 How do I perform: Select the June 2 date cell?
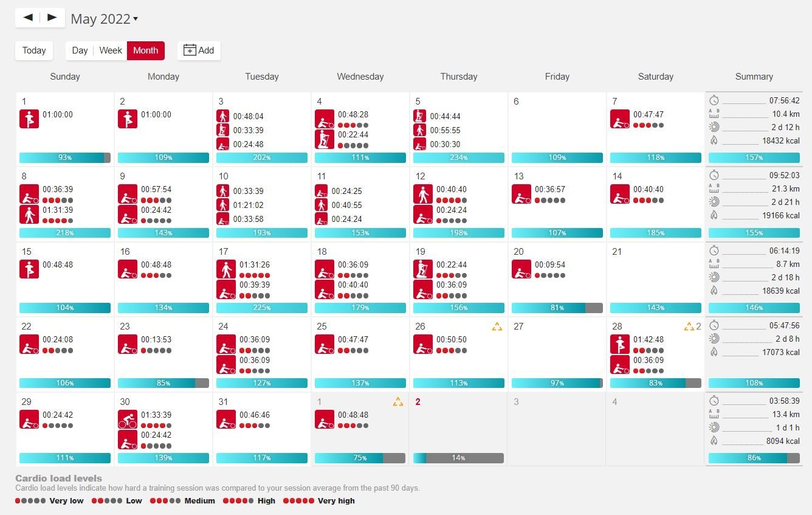click(458, 426)
